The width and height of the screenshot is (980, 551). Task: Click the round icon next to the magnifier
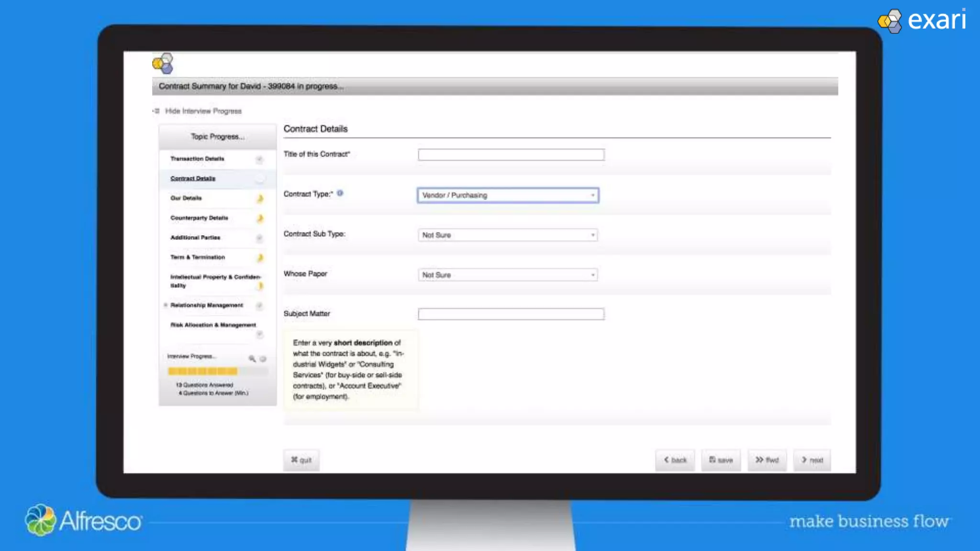(263, 359)
